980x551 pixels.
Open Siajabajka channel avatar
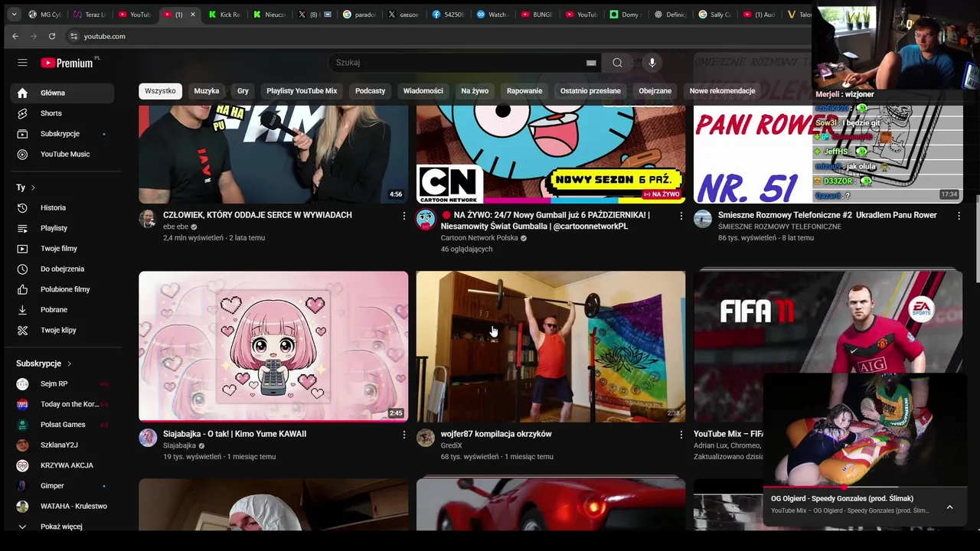click(x=148, y=438)
